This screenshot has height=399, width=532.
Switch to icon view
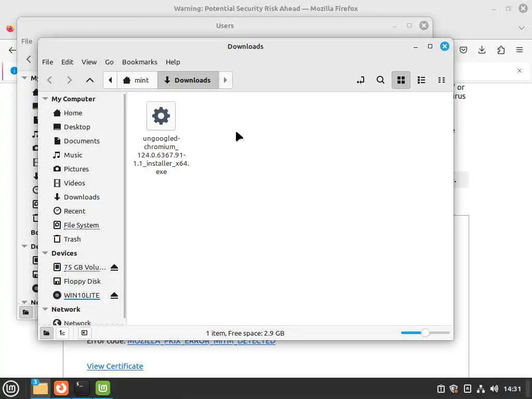tap(401, 80)
